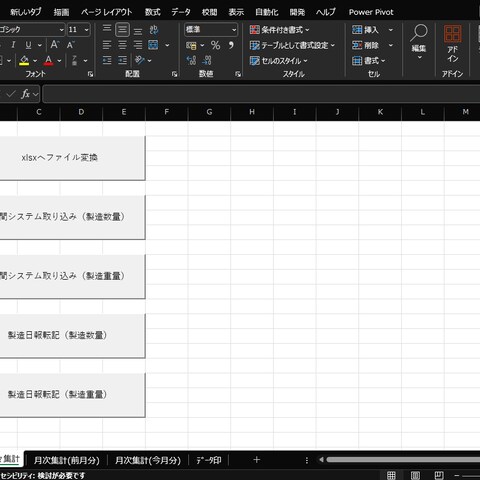Apply accounting number format
Image resolution: width=480 pixels, height=480 pixels.
click(x=191, y=45)
